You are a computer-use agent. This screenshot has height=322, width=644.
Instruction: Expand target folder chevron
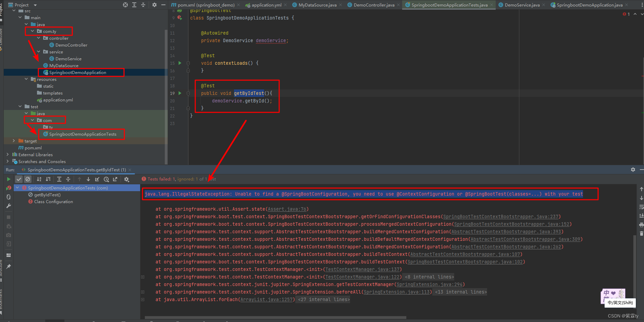(14, 141)
